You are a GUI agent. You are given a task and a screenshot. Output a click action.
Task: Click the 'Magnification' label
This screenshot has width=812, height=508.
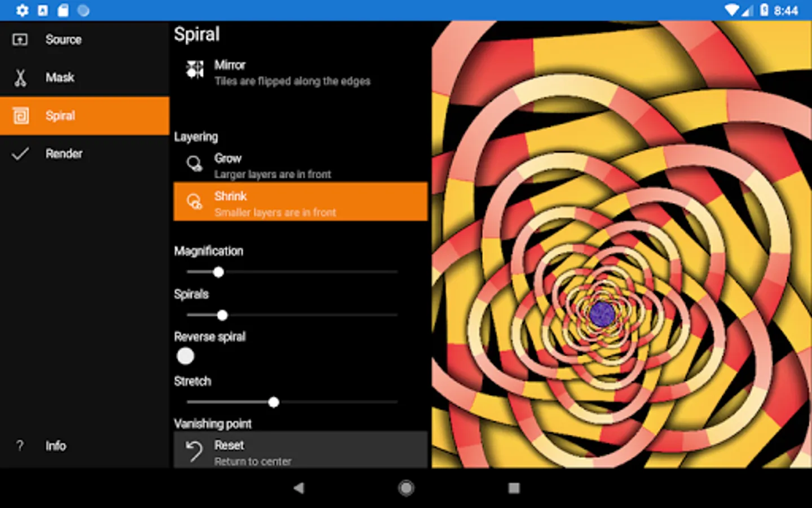209,251
